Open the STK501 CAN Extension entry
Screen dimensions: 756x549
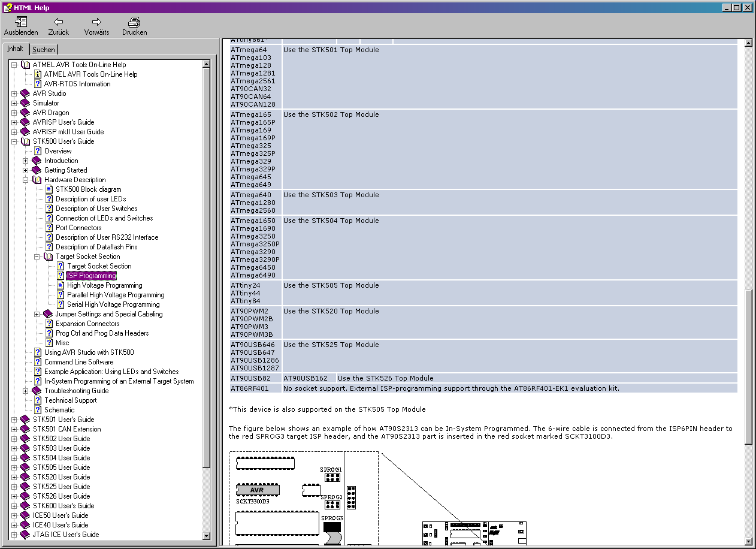(66, 429)
